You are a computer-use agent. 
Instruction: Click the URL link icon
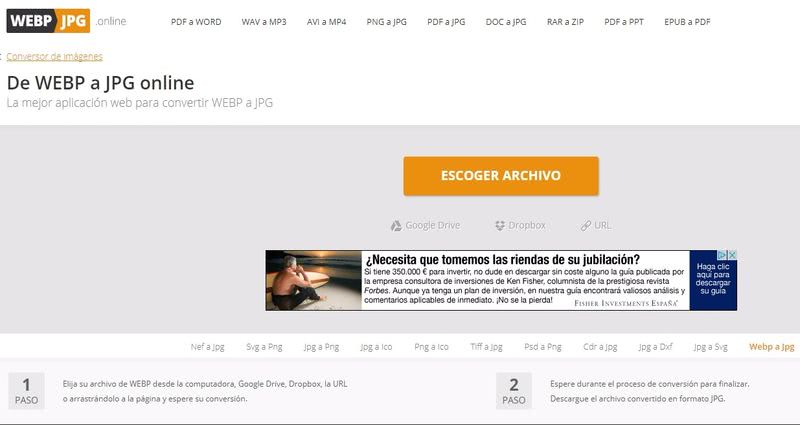(585, 226)
